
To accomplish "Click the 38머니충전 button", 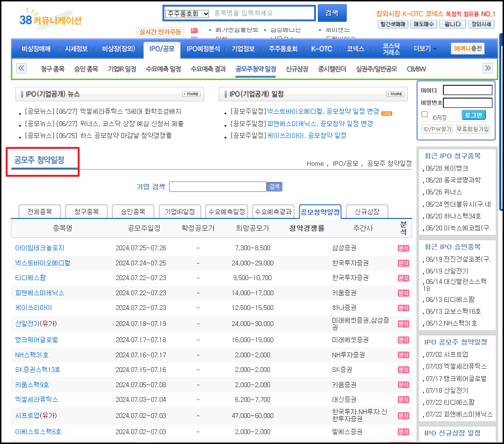I will (468, 48).
